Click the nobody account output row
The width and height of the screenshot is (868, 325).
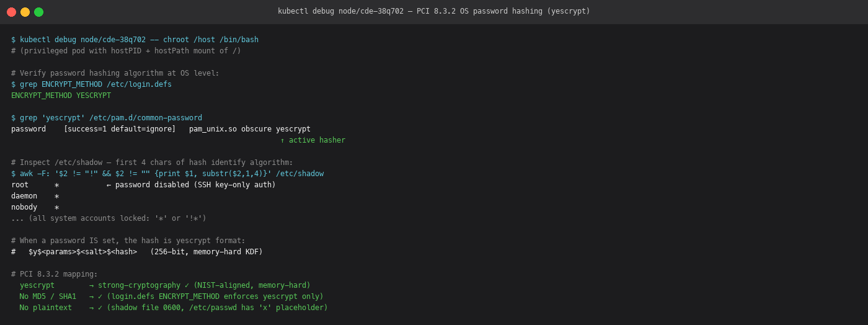(x=35, y=207)
